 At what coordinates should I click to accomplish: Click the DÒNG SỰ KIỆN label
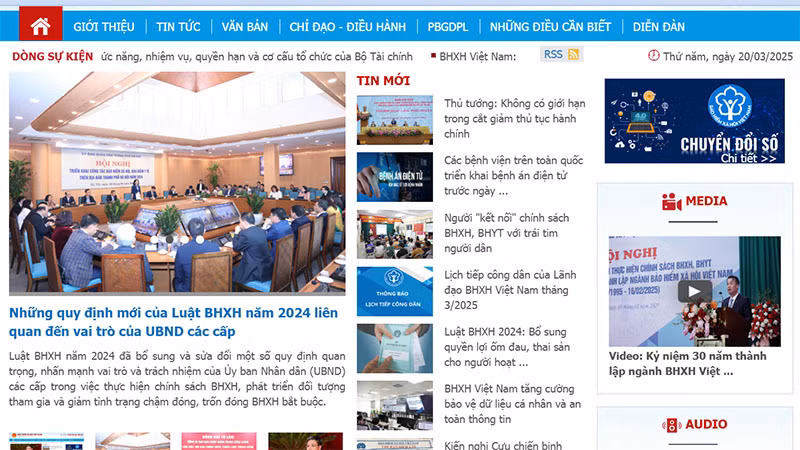53,56
